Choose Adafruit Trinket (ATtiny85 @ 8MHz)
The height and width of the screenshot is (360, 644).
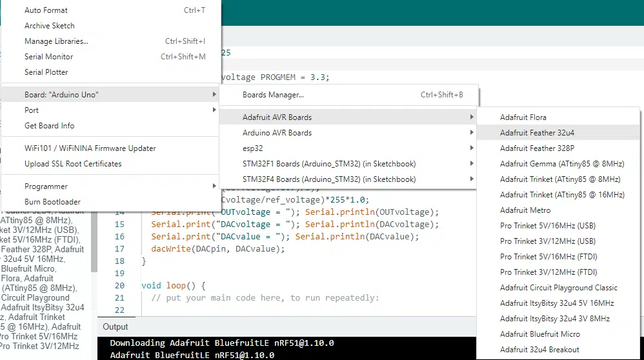tap(559, 179)
